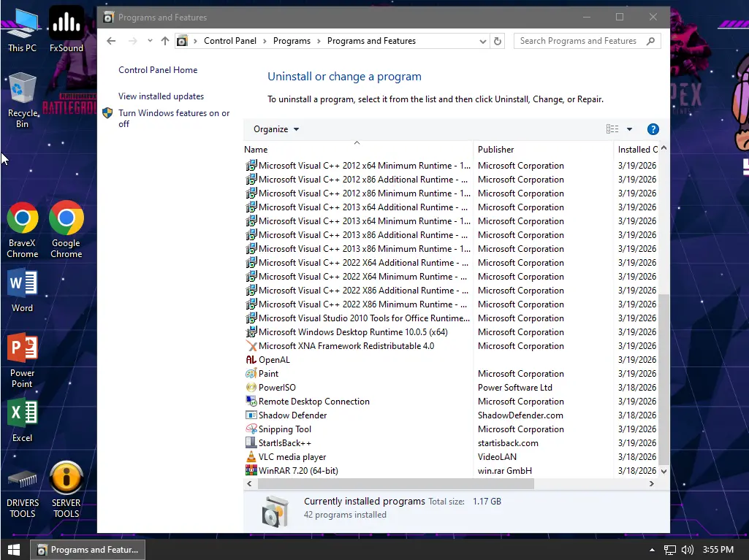Launch Google Chrome desktop shortcut
This screenshot has width=749, height=560.
[x=66, y=230]
